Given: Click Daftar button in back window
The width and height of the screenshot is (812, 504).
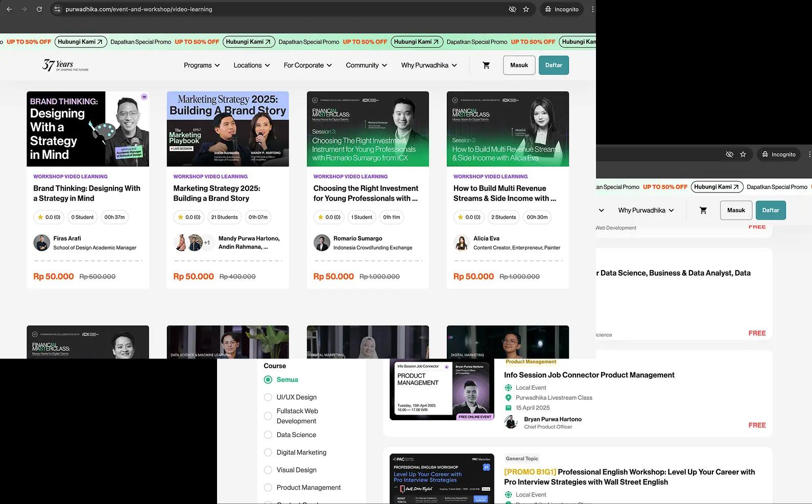Looking at the screenshot, I should (x=771, y=210).
